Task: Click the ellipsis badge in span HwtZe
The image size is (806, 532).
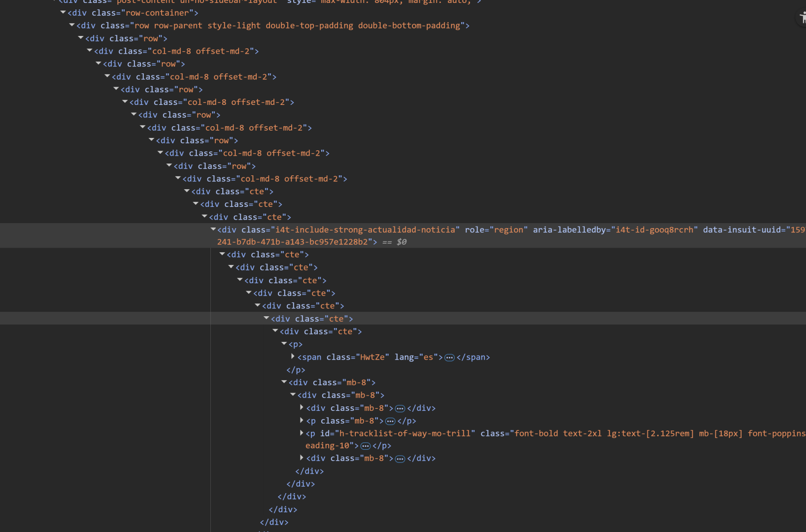Action: coord(449,358)
